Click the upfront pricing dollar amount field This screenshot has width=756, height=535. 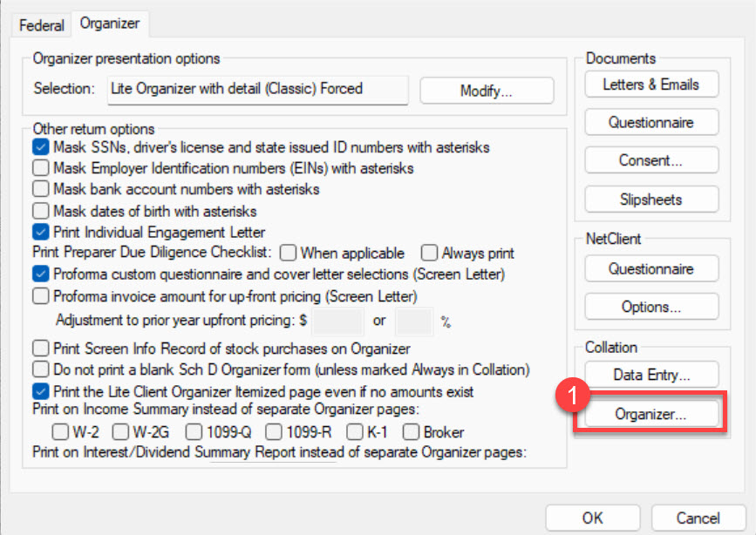point(337,322)
